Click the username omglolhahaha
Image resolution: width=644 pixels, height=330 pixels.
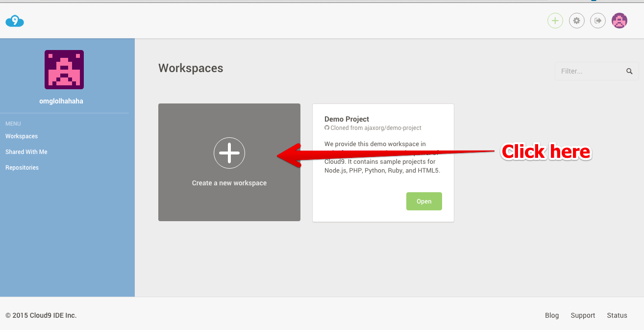point(61,101)
